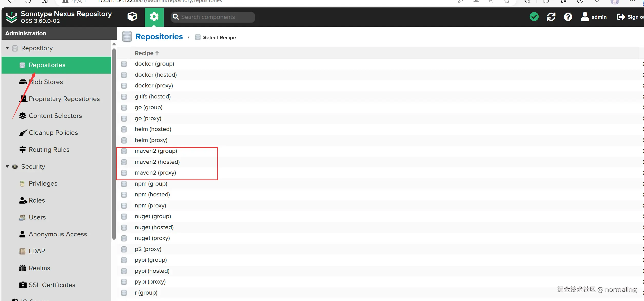Image resolution: width=644 pixels, height=301 pixels.
Task: Select the docker (proxy) recipe row
Action: pyautogui.click(x=154, y=85)
